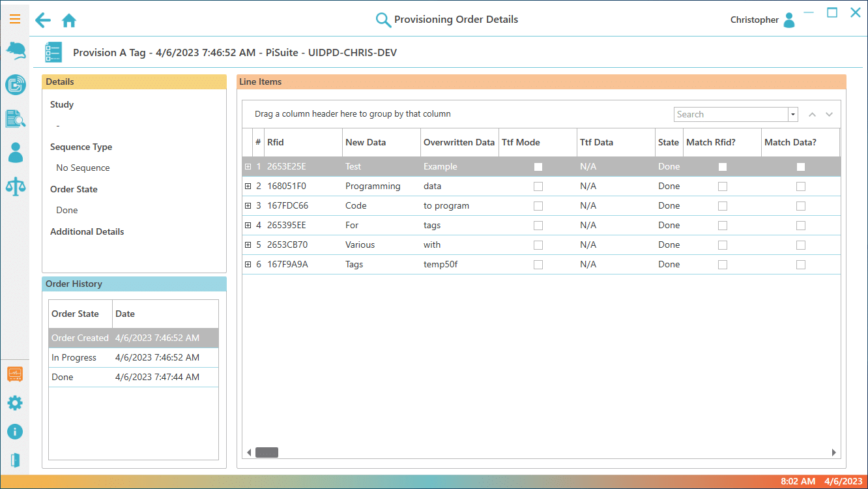This screenshot has height=489, width=868.
Task: Click into the Line Items Search field
Action: pyautogui.click(x=730, y=115)
